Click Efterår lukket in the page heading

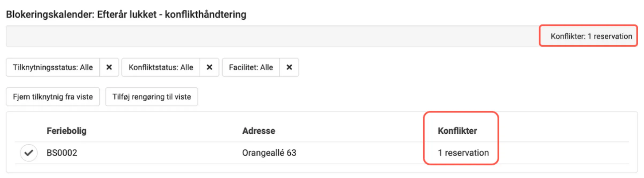click(x=127, y=14)
